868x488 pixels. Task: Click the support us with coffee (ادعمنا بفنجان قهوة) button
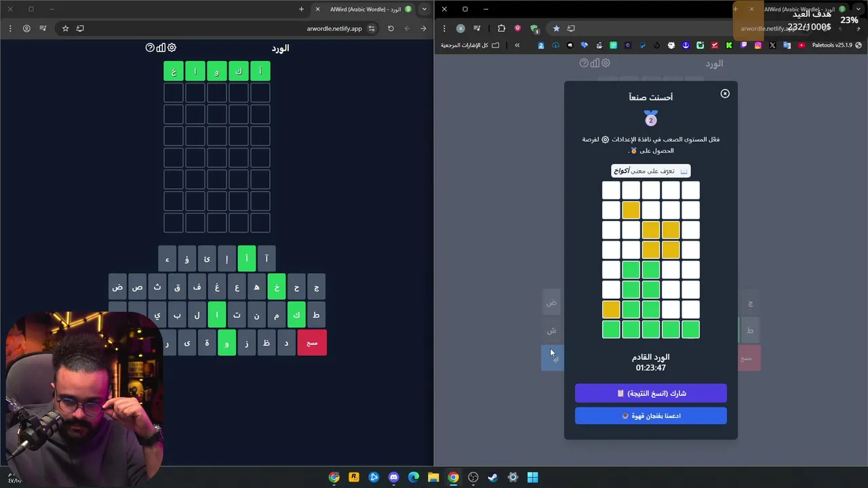tap(651, 415)
